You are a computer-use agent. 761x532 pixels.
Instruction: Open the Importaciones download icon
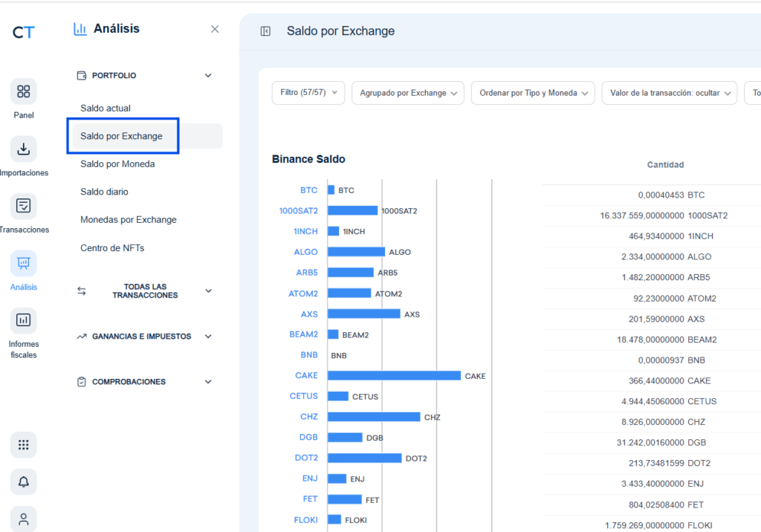pyautogui.click(x=23, y=149)
